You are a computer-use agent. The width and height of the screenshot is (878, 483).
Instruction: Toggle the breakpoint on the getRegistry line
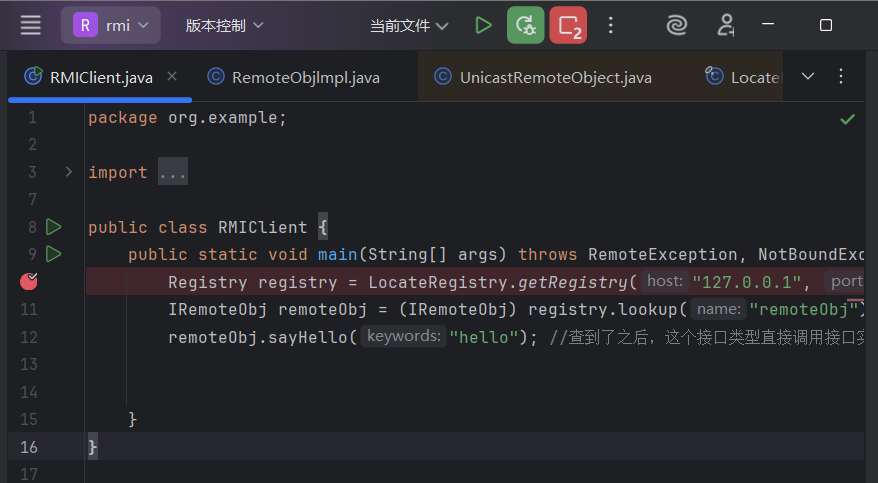click(x=29, y=281)
